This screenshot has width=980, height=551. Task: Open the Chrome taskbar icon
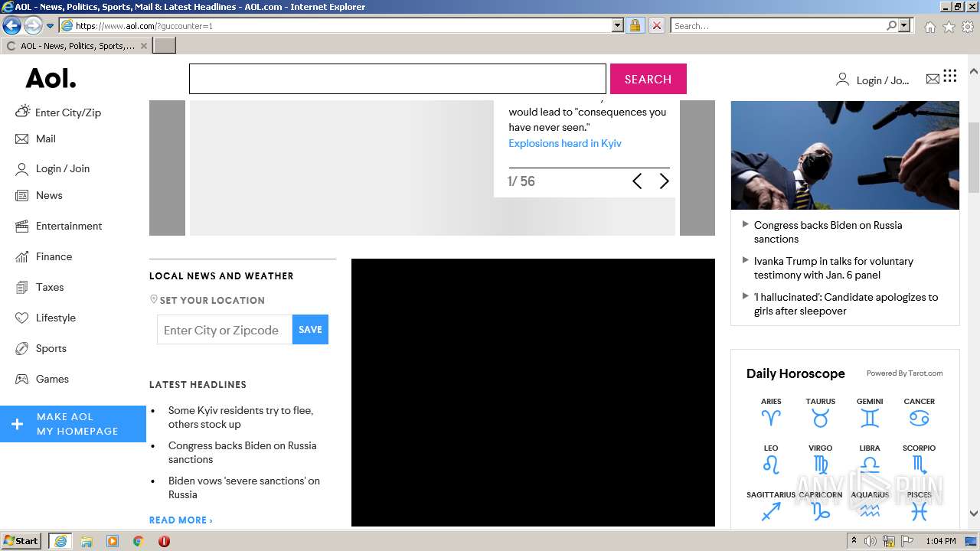click(138, 541)
